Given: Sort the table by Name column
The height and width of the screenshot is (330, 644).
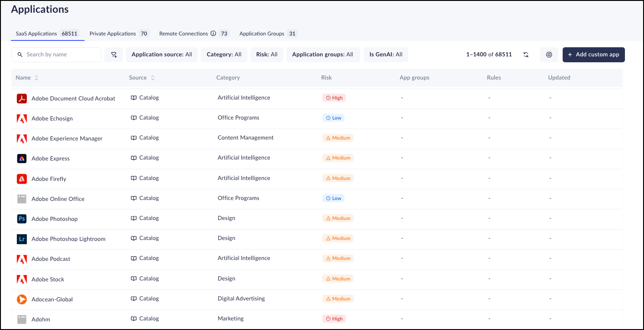Looking at the screenshot, I should 36,78.
